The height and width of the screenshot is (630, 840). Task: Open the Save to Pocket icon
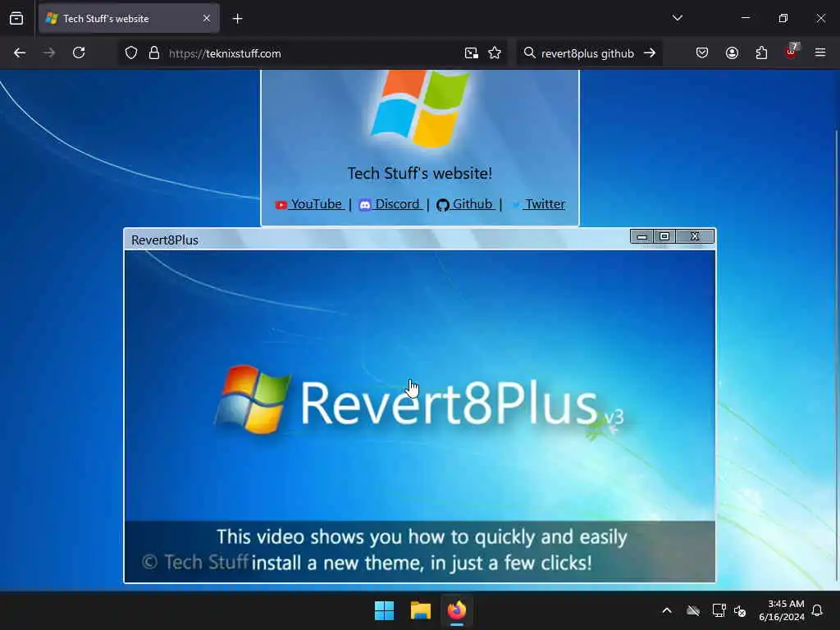tap(702, 53)
